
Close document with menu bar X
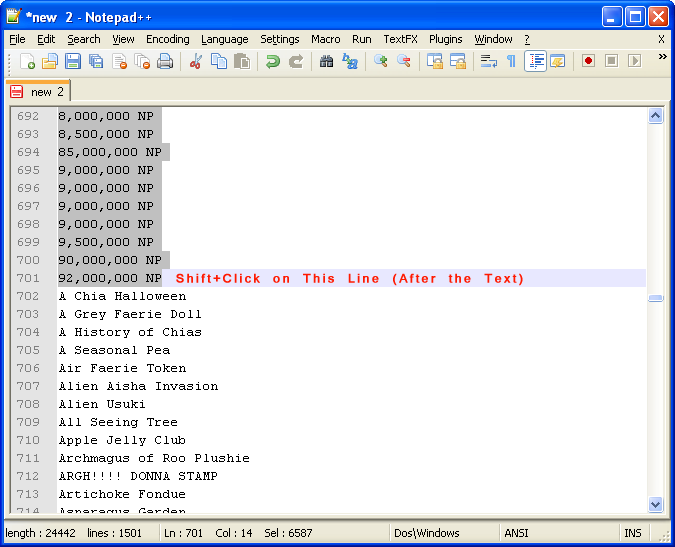point(661,39)
